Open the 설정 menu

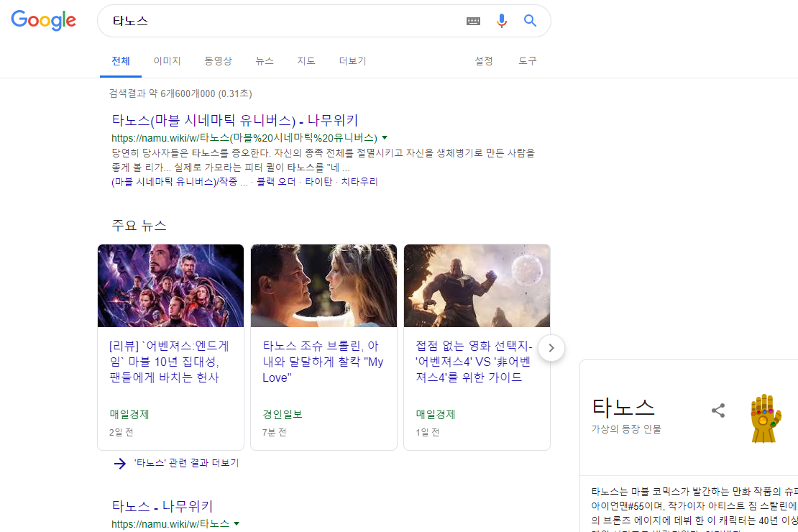click(x=484, y=61)
